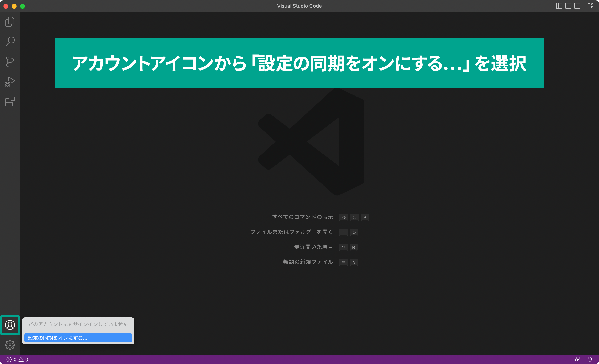Click the errors and warnings status item
This screenshot has width=599, height=364.
click(x=17, y=359)
